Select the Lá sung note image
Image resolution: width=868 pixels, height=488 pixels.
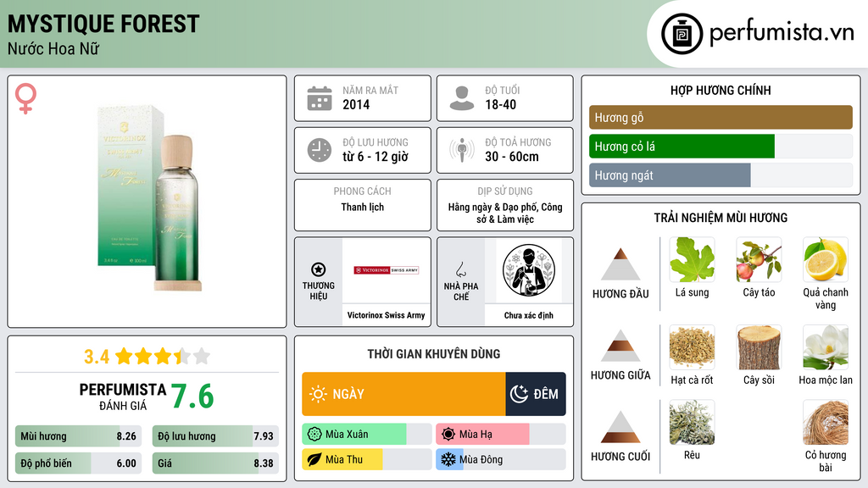coord(692,260)
